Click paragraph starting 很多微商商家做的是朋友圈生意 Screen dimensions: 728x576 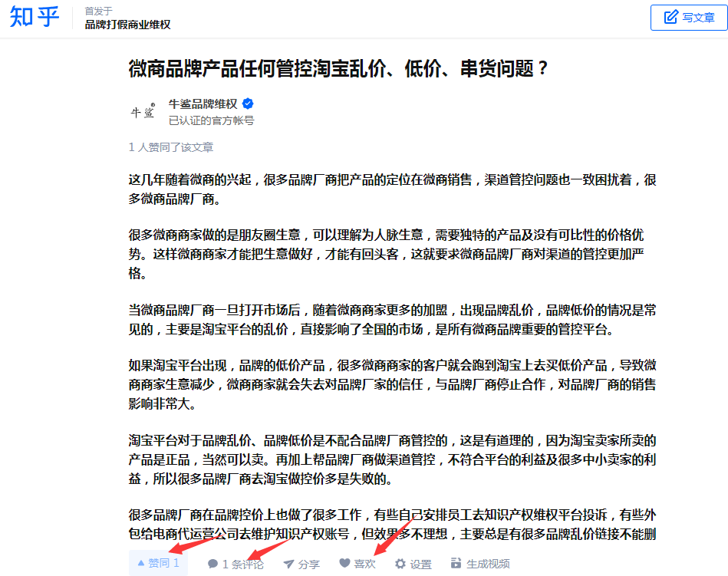point(387,254)
